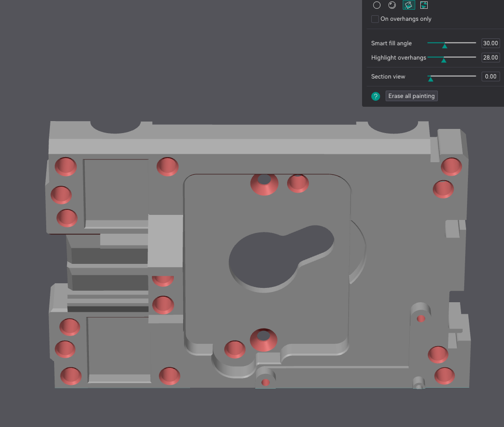Screen dimensions: 504x427
Task: Click the Highlight overhangs value field
Action: 490,57
